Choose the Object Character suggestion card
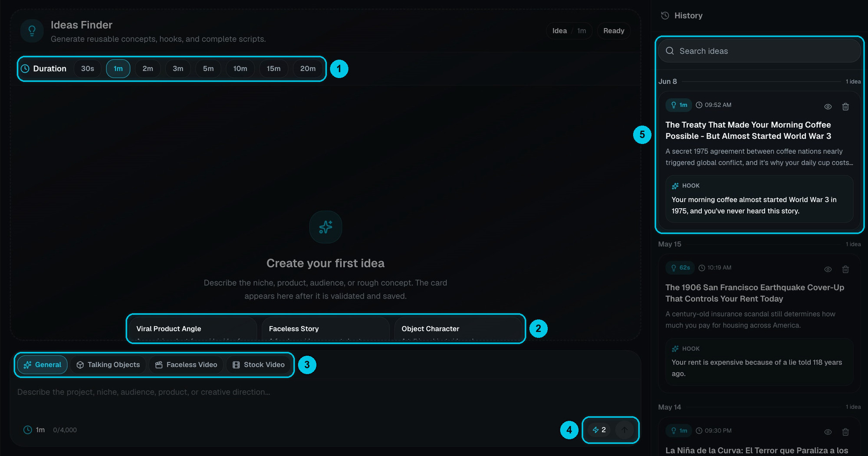Screen dimensions: 868x456 [x=458, y=329]
